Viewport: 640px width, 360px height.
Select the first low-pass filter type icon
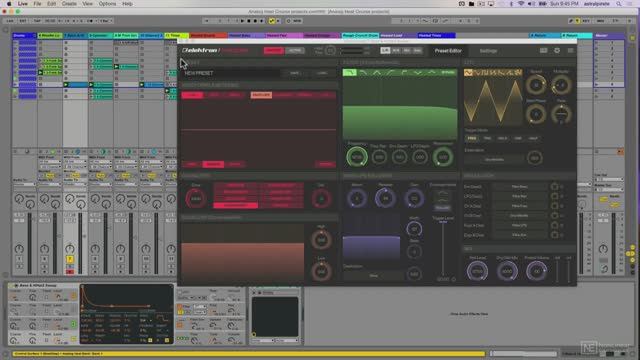(349, 73)
